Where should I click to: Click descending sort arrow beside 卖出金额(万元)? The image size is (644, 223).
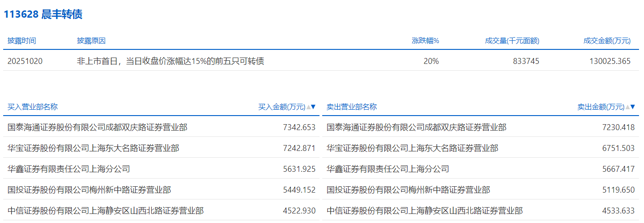(632, 107)
